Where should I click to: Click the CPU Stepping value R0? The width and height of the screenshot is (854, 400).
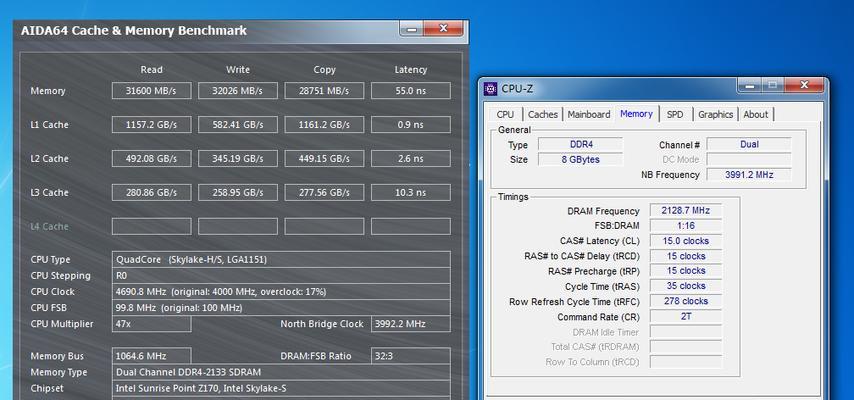point(281,276)
